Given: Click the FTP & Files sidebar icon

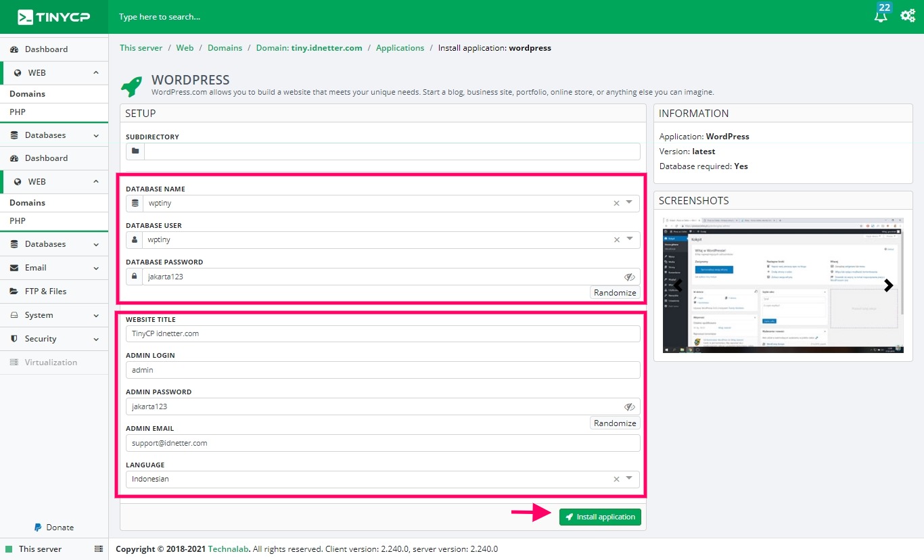Looking at the screenshot, I should pos(14,291).
